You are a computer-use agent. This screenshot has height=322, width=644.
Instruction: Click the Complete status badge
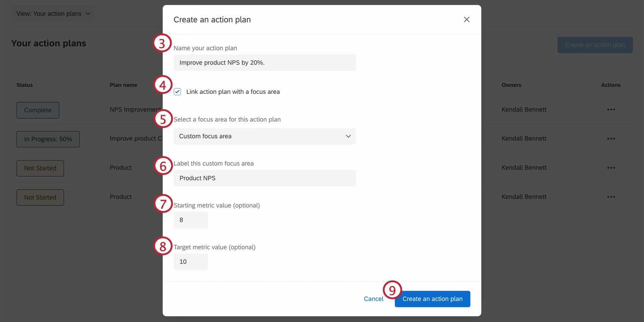[38, 110]
